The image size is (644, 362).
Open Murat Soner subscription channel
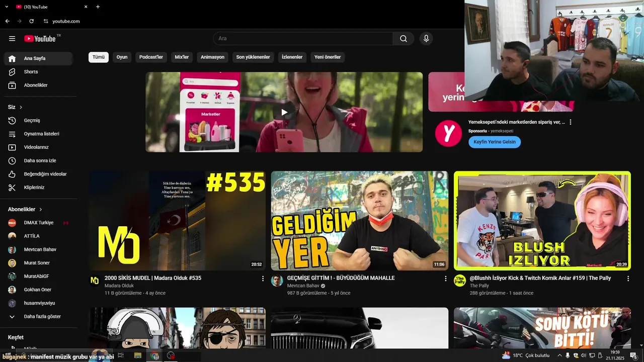[x=38, y=263]
